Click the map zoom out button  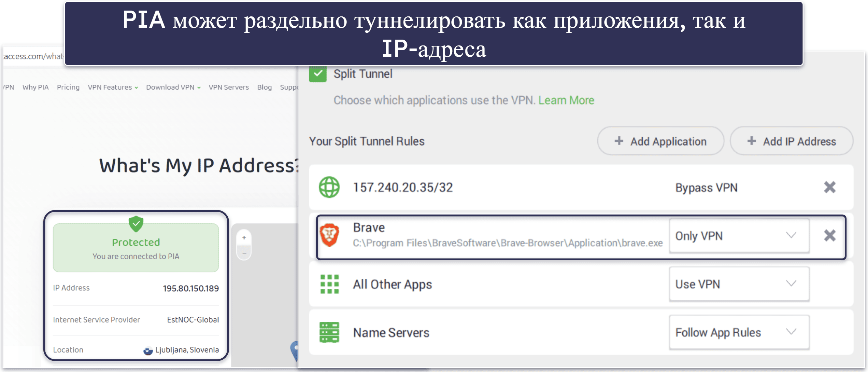coord(244,253)
